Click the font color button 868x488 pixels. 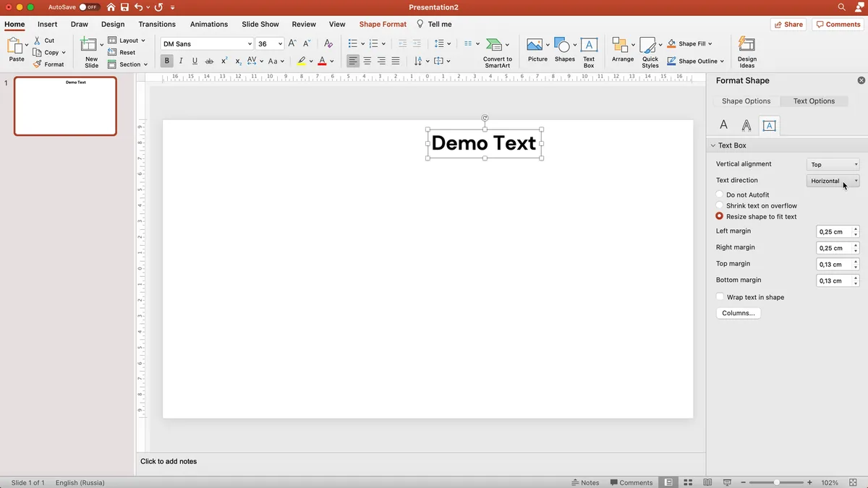[322, 61]
